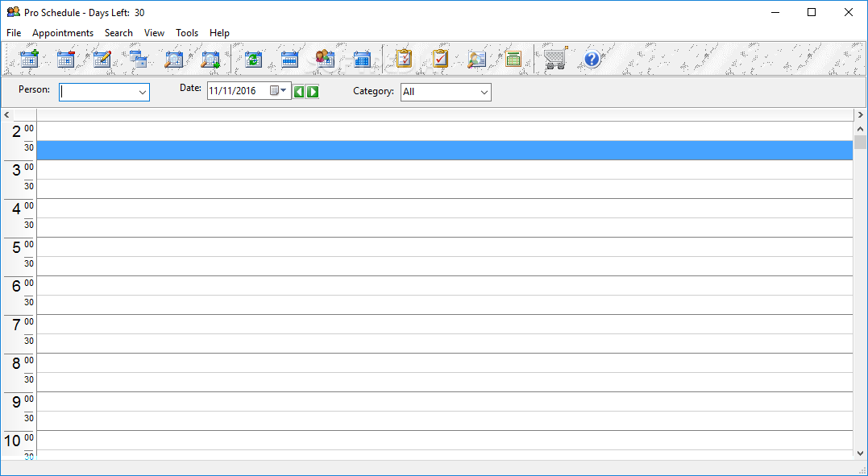This screenshot has height=476, width=868.
Task: Select the 5:30 time slot row
Action: click(445, 267)
